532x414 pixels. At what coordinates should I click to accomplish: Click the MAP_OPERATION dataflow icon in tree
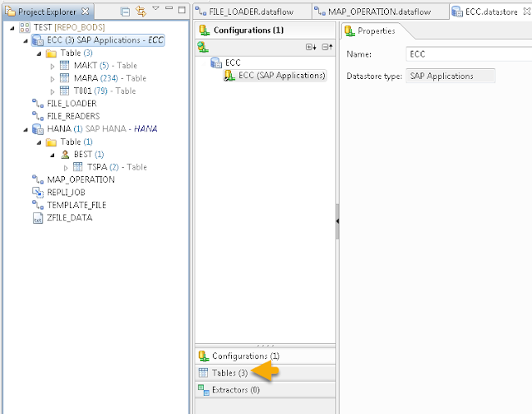tap(38, 180)
